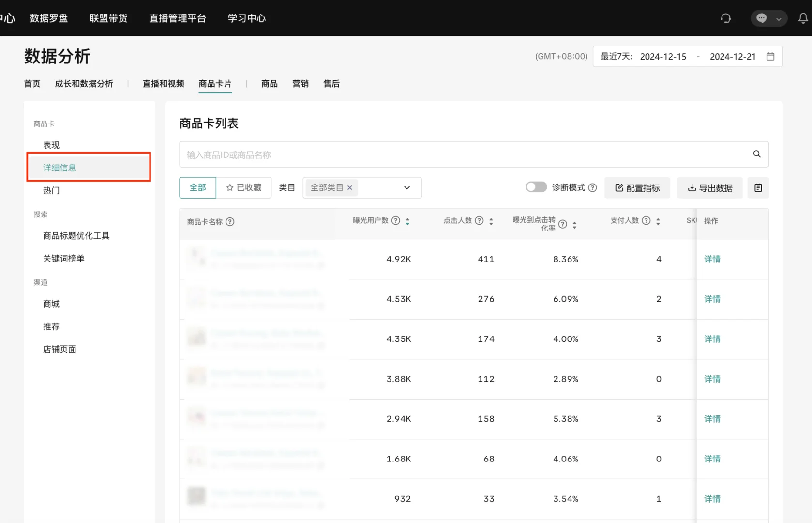Open the 全部类目 category dropdown

click(406, 187)
